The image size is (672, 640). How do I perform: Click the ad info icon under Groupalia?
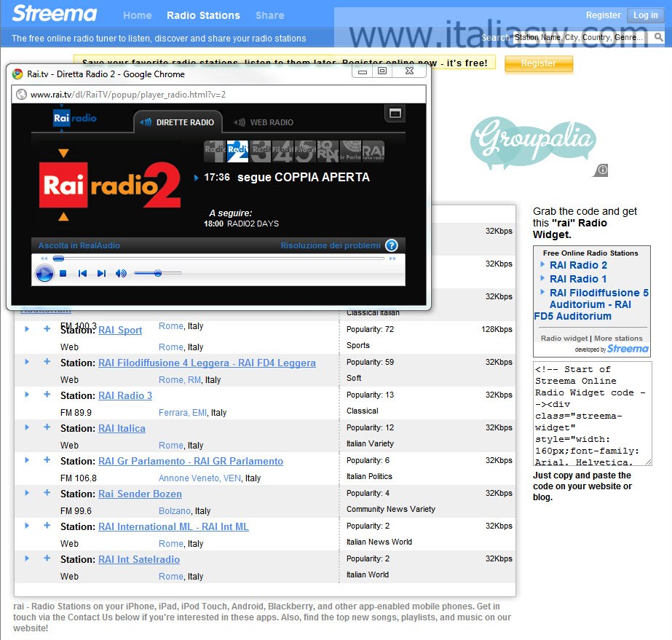point(601,170)
